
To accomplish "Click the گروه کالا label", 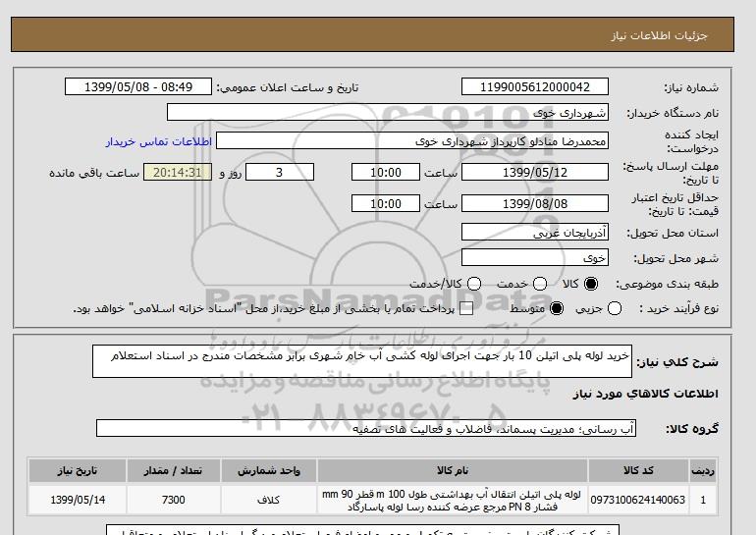I will [692, 428].
